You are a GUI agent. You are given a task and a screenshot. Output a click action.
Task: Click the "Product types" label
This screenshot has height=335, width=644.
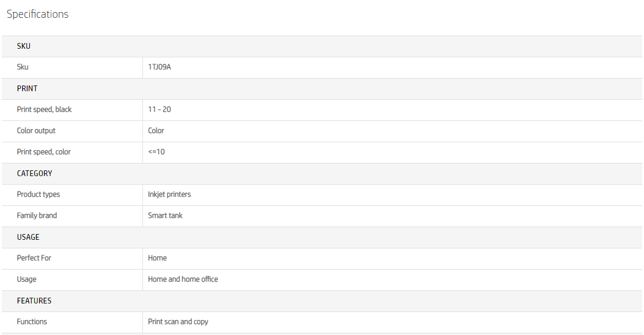[38, 194]
